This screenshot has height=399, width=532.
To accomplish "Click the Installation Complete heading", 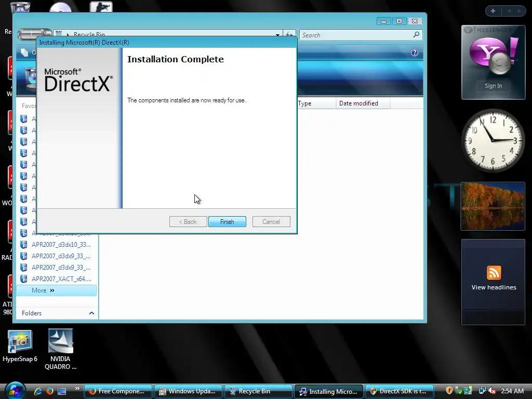I will tap(176, 59).
